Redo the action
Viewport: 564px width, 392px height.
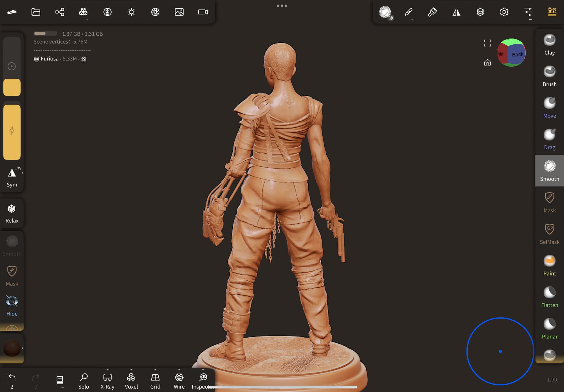coord(36,381)
